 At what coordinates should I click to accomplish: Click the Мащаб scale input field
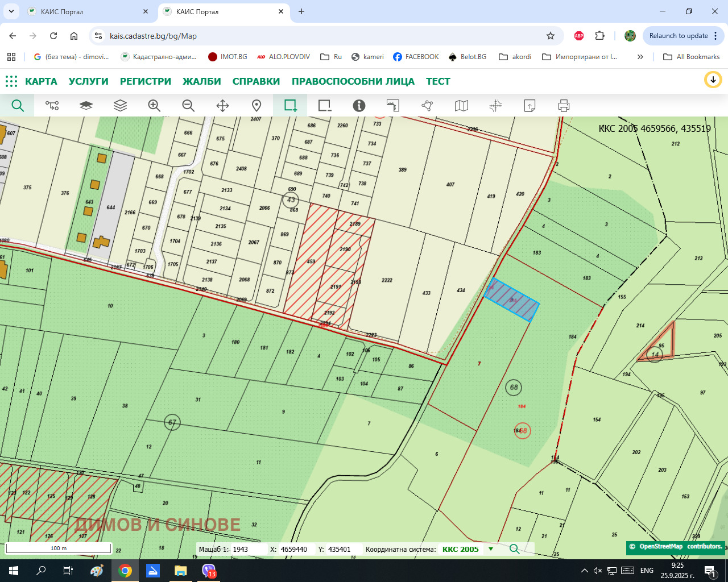pyautogui.click(x=247, y=549)
